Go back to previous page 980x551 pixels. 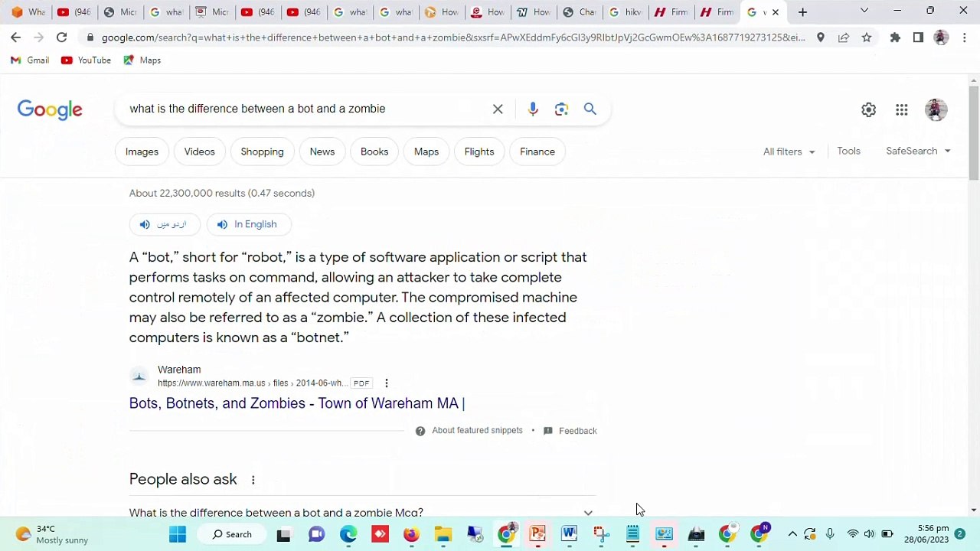[x=15, y=37]
